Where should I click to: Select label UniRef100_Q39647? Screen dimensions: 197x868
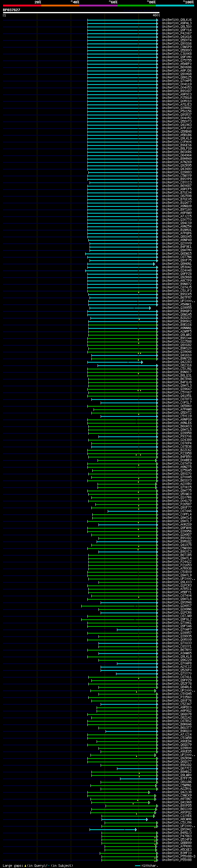coord(177,389)
